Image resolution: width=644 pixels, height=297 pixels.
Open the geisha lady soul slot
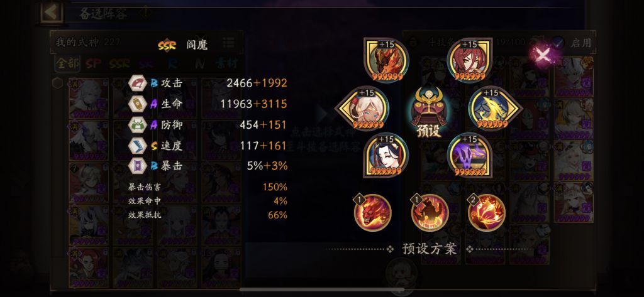tap(386, 155)
